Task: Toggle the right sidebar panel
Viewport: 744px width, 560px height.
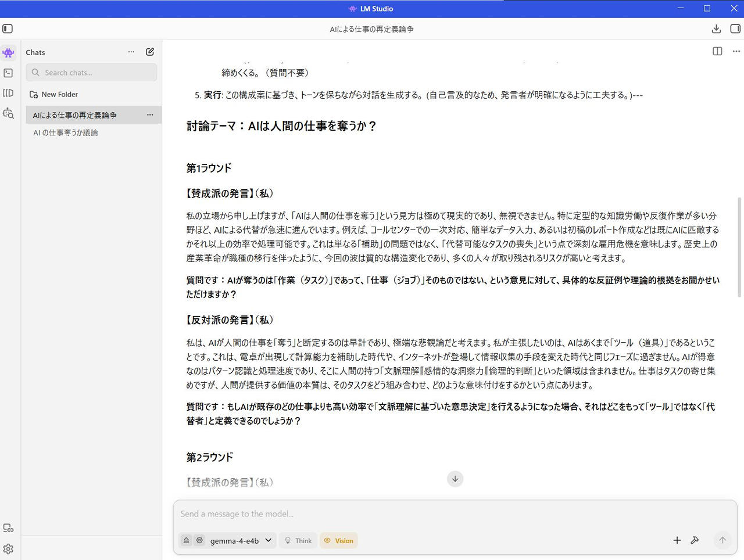Action: (735, 29)
